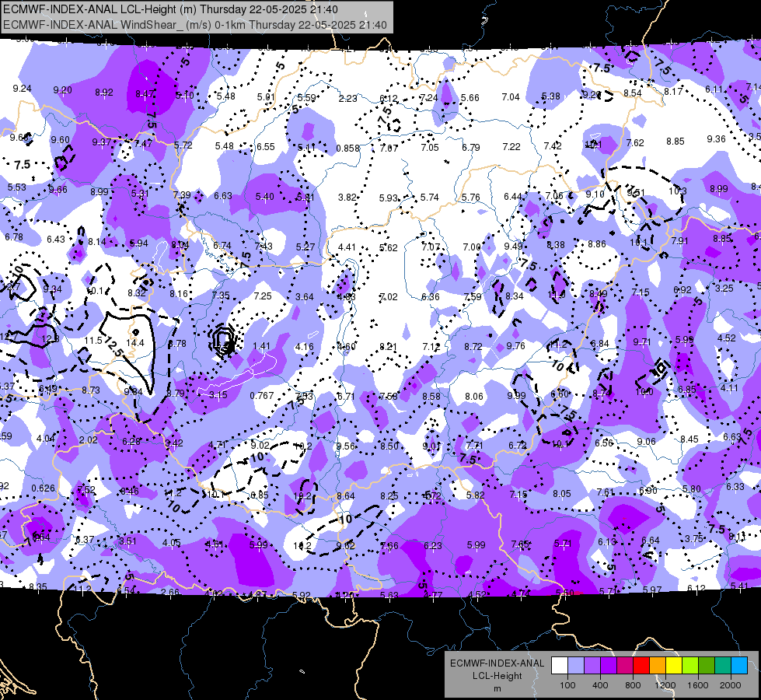Click the wind shear value '7.39'
The image size is (761, 700).
182,194
